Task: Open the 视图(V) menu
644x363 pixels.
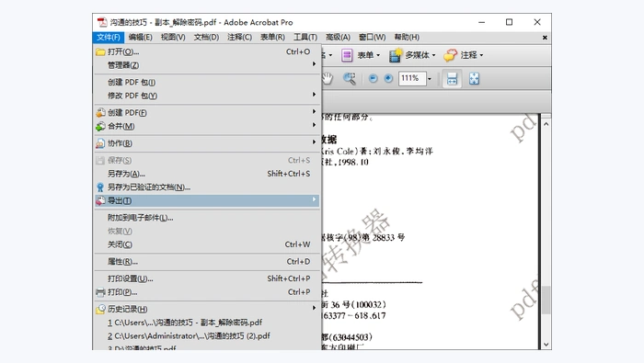Action: click(x=173, y=38)
